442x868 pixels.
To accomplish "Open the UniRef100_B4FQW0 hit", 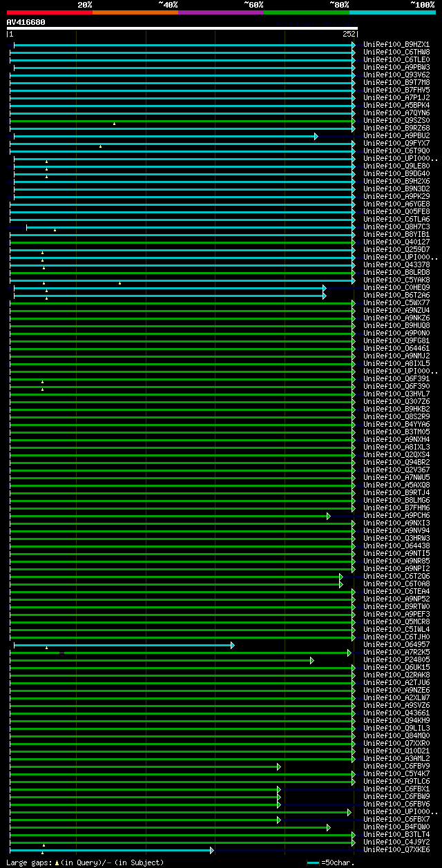I will (396, 827).
